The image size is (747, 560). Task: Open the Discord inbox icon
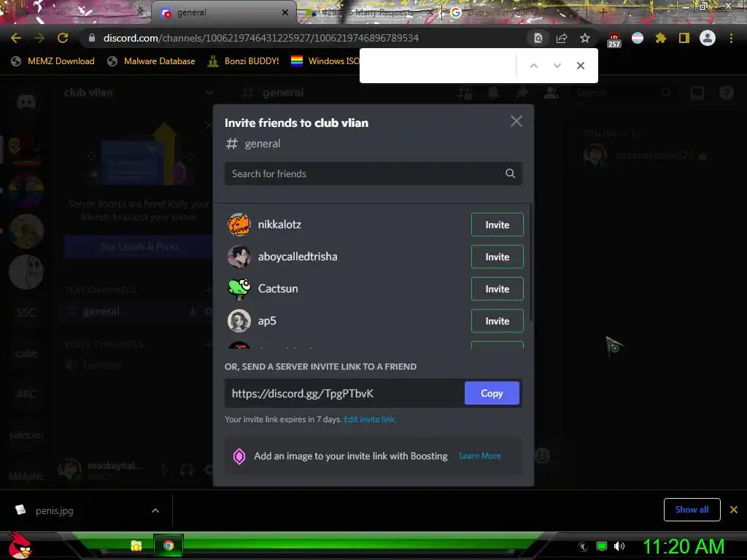[697, 93]
